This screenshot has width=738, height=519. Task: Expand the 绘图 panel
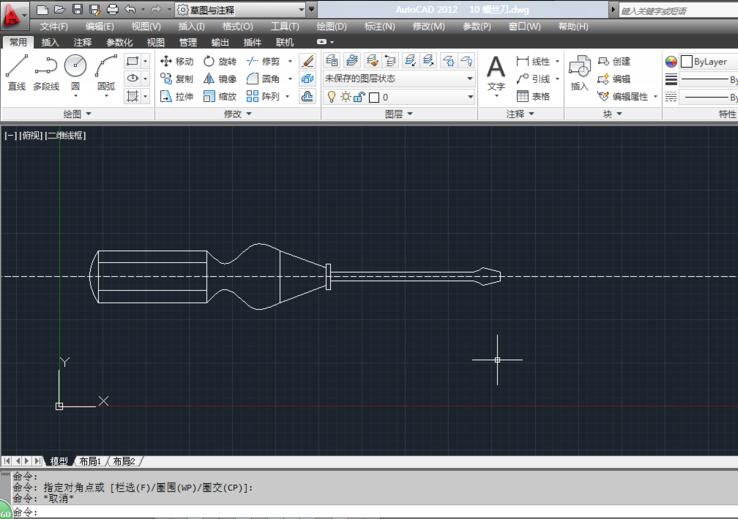point(77,114)
